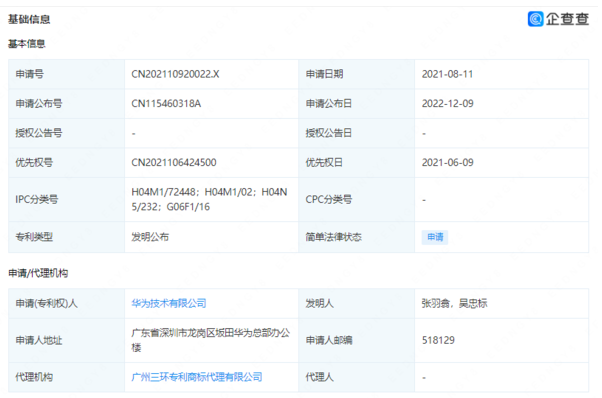Open the 广州三环专利商标代理有限公司 agency link
Viewport: 602px width, 398px height.
[x=197, y=377]
